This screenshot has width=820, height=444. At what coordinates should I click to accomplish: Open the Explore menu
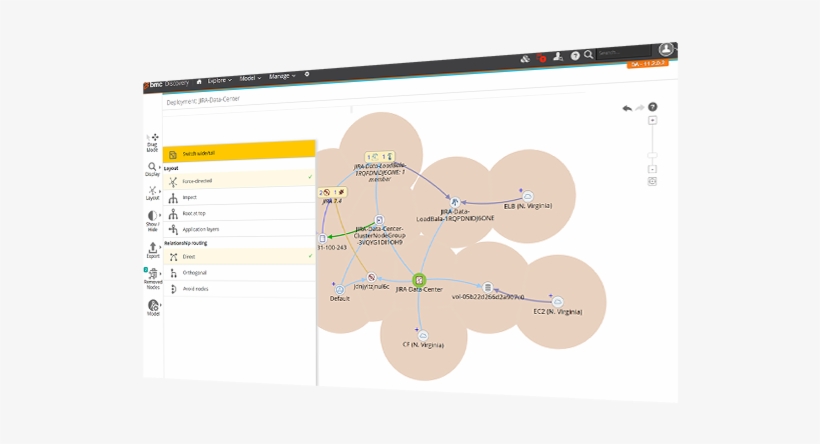click(219, 80)
